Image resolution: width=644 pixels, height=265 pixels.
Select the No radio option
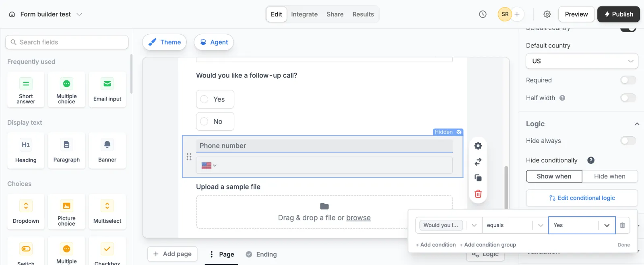tap(215, 121)
